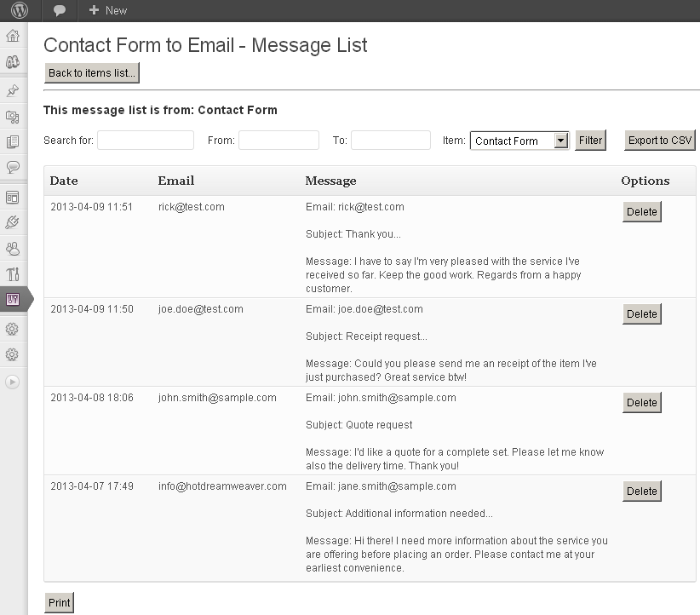Screen dimensions: 700x615
Task: Open Users icon in sidebar
Action: click(13, 249)
